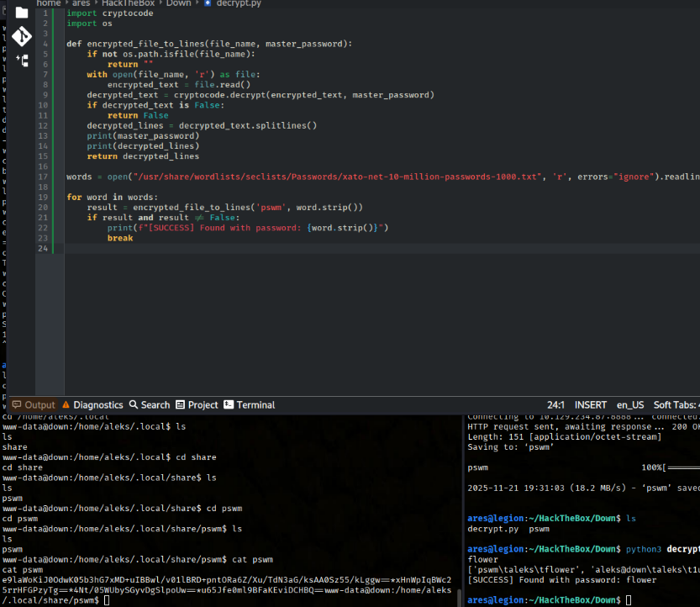Image resolution: width=700 pixels, height=607 pixels.
Task: Click the 'import os' line
Action: [x=89, y=24]
